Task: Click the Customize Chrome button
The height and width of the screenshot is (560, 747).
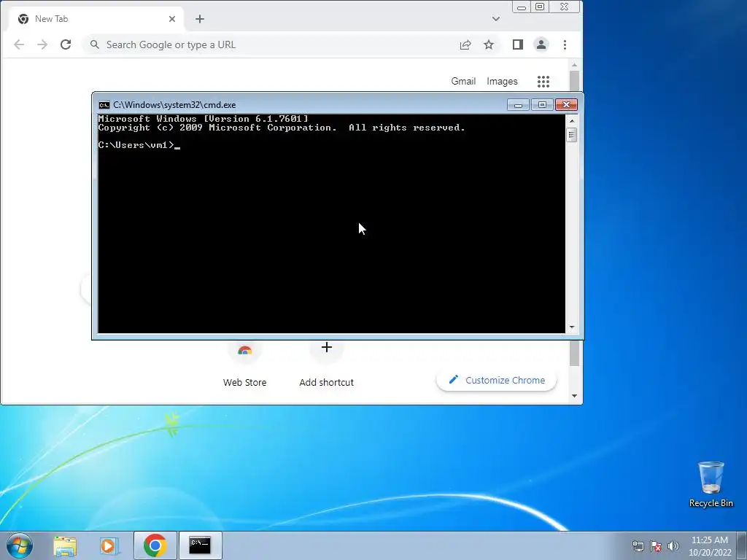Action: click(x=496, y=381)
